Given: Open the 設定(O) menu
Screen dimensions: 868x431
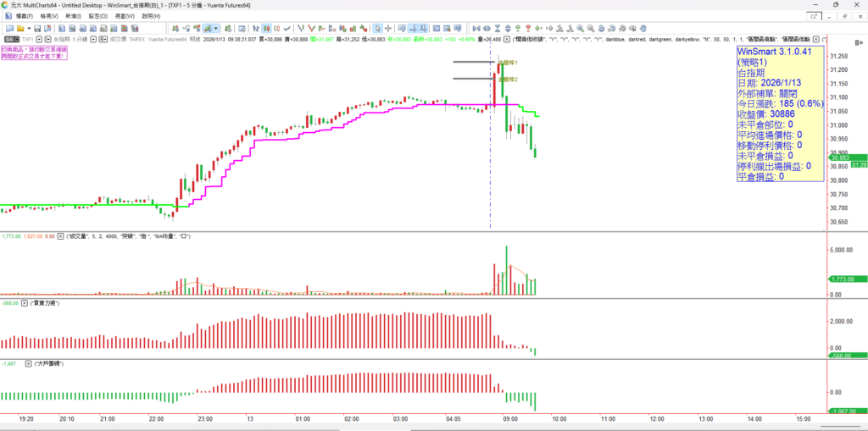Looking at the screenshot, I should click(97, 16).
